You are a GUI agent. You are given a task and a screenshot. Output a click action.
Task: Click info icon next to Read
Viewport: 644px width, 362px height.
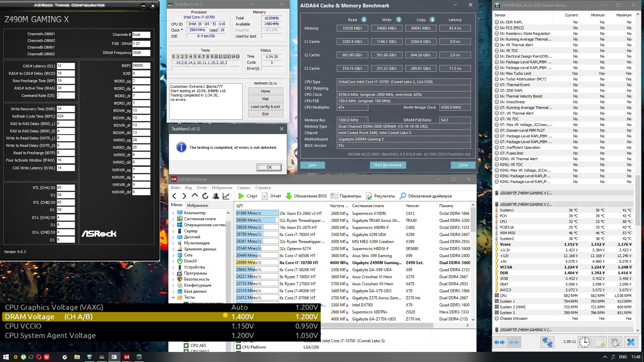[x=364, y=19]
